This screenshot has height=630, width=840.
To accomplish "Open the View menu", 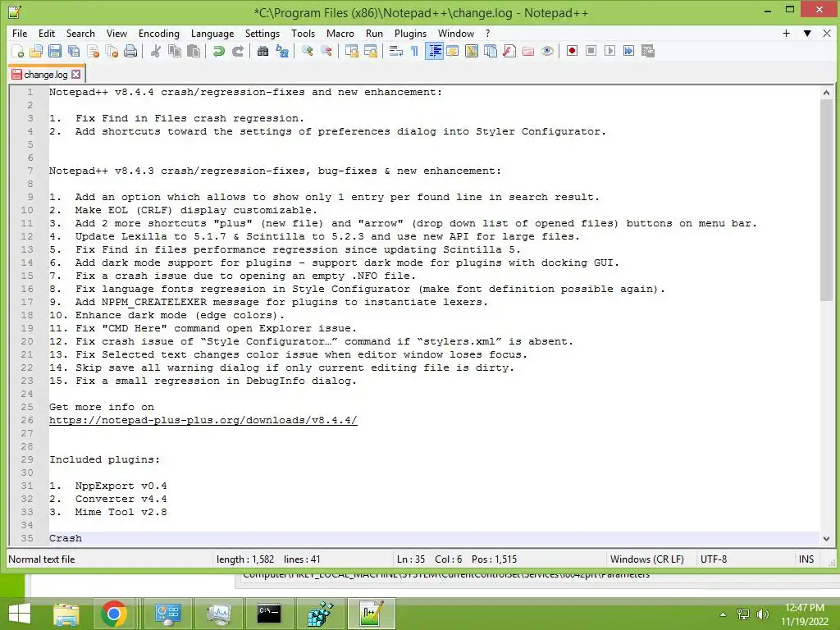I will 116,33.
